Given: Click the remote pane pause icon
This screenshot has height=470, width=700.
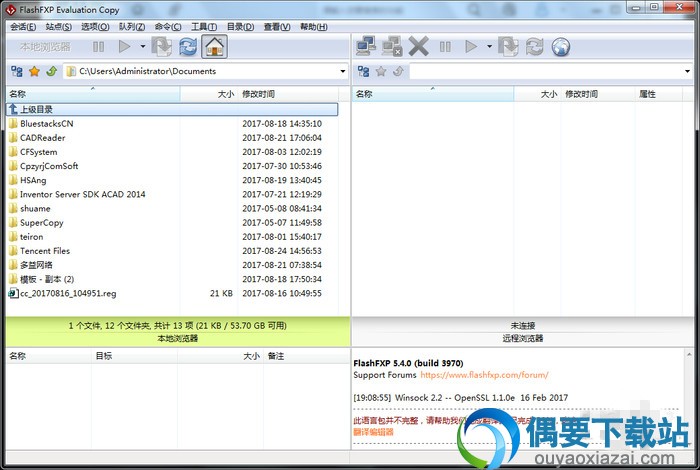Looking at the screenshot, I should 445,46.
